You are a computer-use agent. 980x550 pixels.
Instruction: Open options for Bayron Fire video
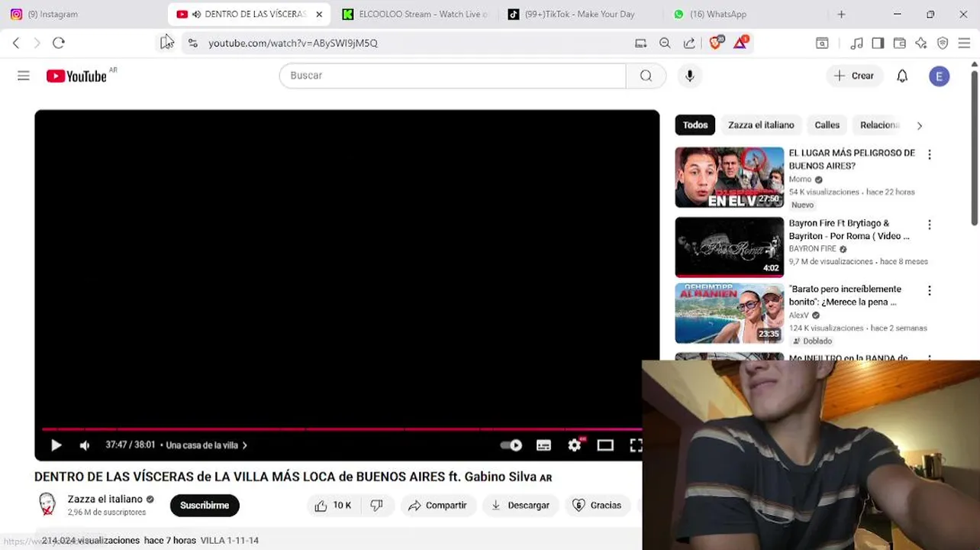tap(930, 225)
